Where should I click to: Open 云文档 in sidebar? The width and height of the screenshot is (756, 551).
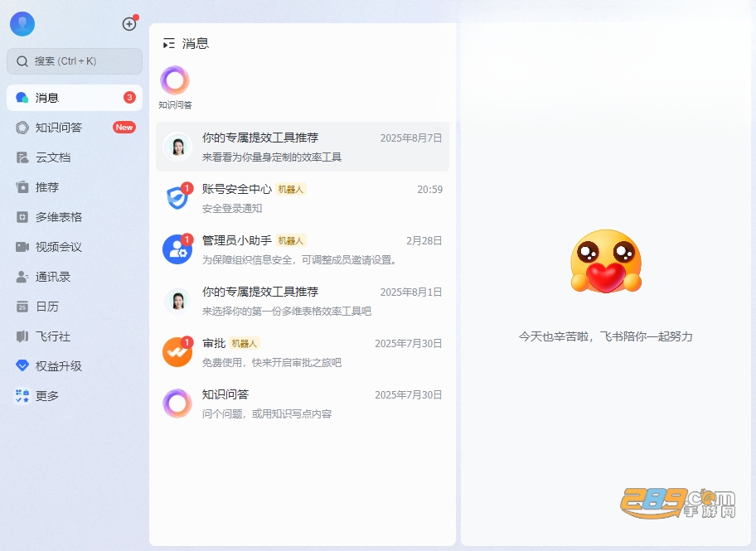tap(75, 157)
